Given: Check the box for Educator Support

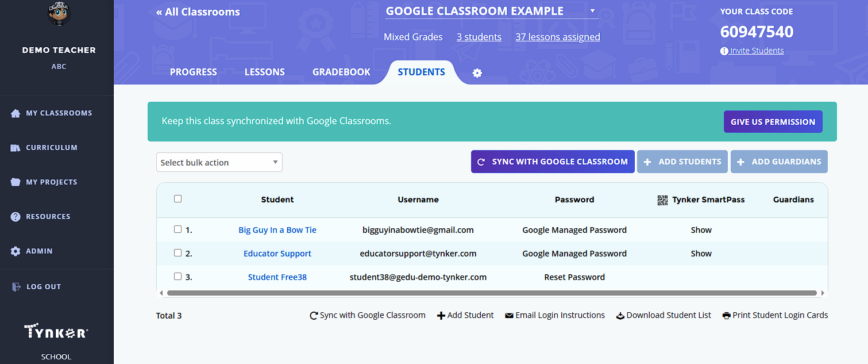Looking at the screenshot, I should (x=178, y=252).
